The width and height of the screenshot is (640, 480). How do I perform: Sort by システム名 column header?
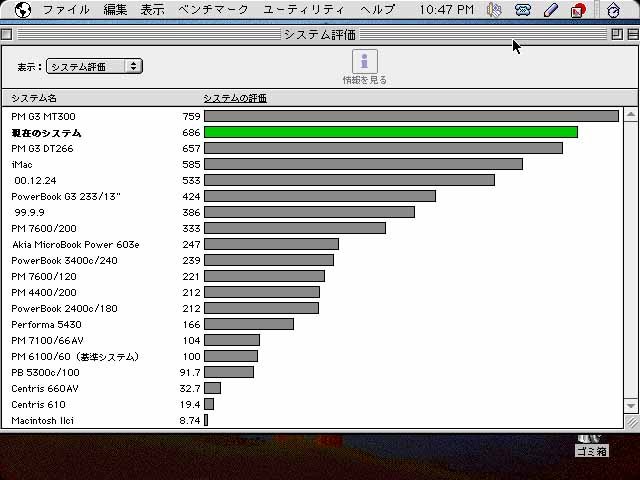pyautogui.click(x=34, y=98)
